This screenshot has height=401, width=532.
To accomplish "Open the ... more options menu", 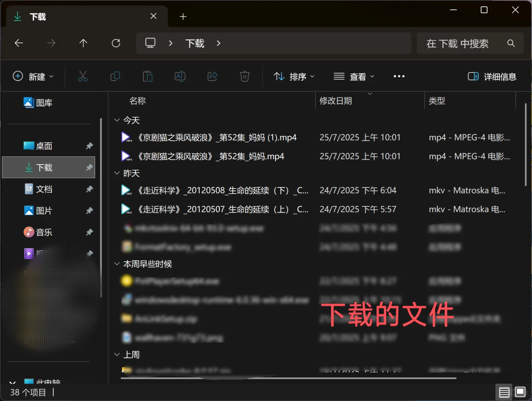I will click(x=399, y=76).
